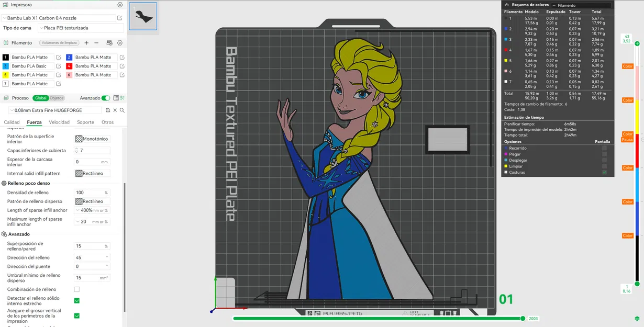
Task: Select Objetos in the Proceso switcher
Action: pyautogui.click(x=56, y=98)
